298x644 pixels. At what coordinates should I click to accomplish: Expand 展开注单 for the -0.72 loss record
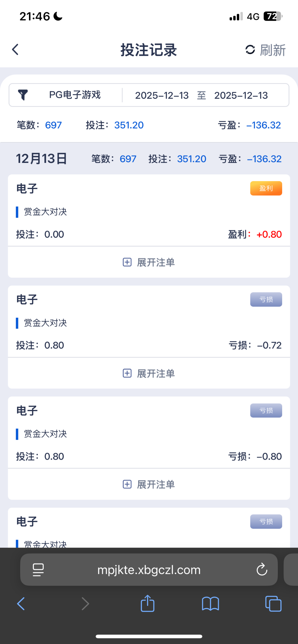coord(149,373)
